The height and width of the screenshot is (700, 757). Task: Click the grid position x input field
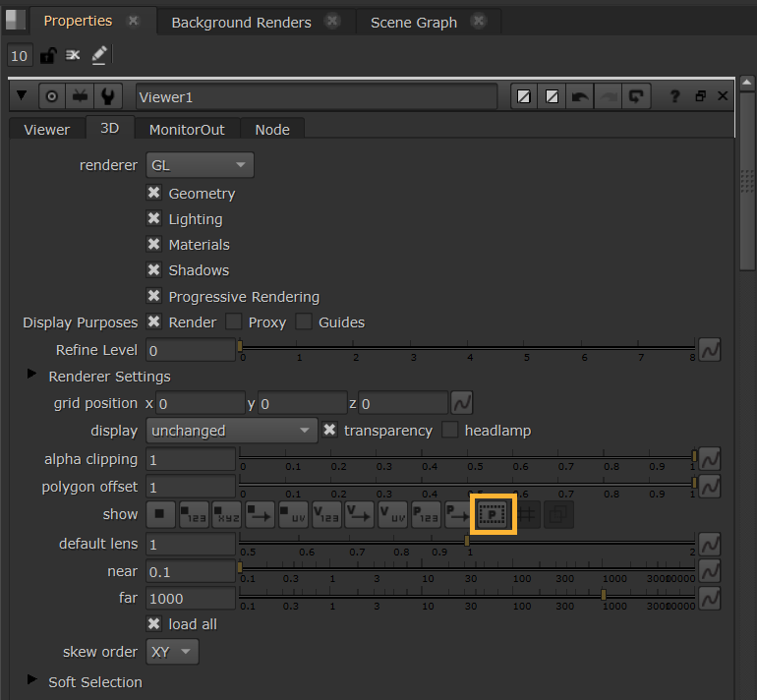[x=200, y=403]
